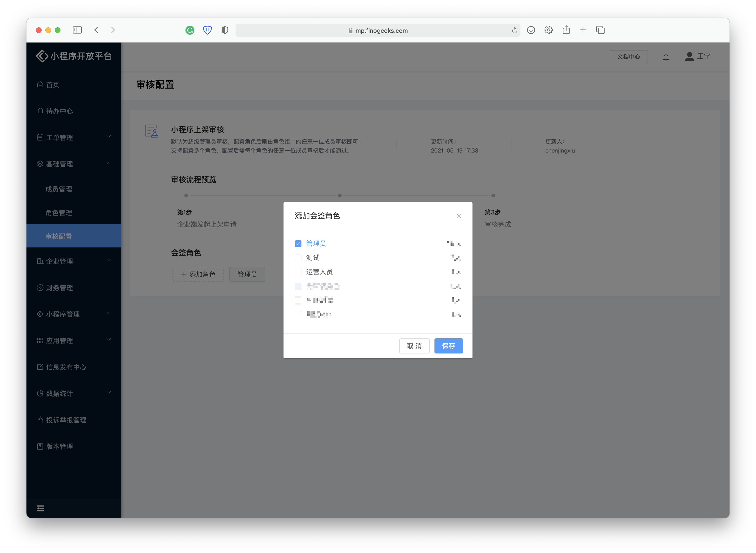756x553 pixels.
Task: Toggle Safari sidebar panel icon
Action: 77,30
